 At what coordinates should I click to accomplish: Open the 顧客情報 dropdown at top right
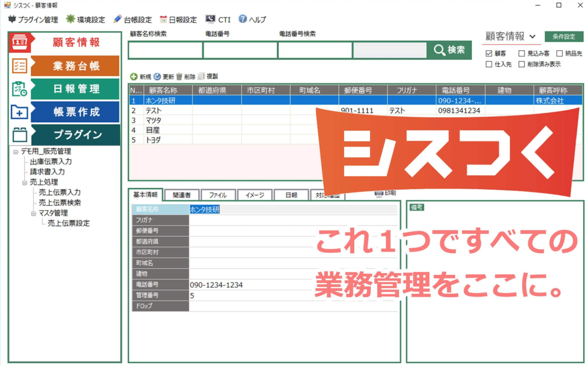click(532, 36)
